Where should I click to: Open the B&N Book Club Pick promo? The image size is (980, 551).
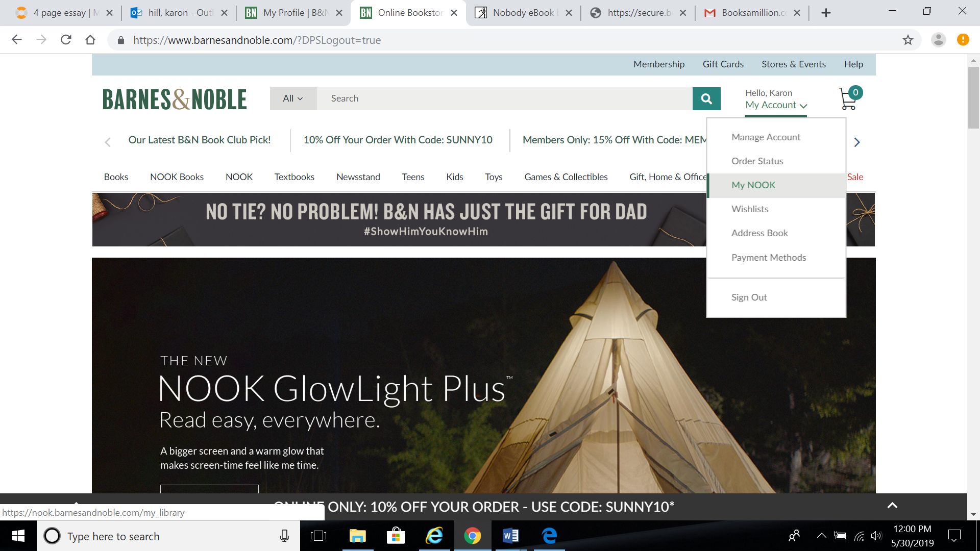(x=200, y=140)
